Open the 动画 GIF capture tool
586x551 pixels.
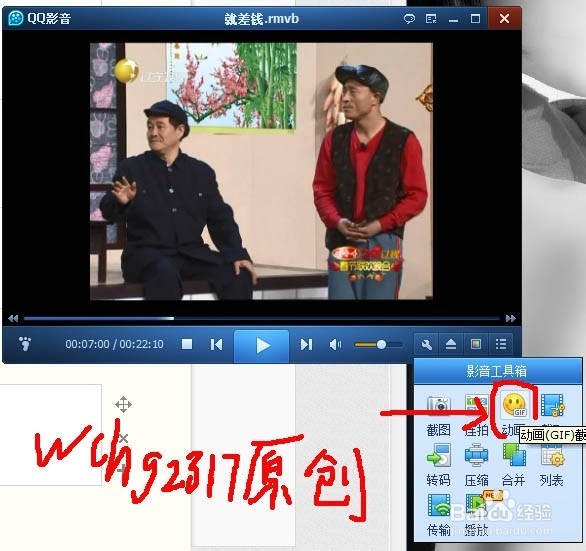pyautogui.click(x=515, y=406)
